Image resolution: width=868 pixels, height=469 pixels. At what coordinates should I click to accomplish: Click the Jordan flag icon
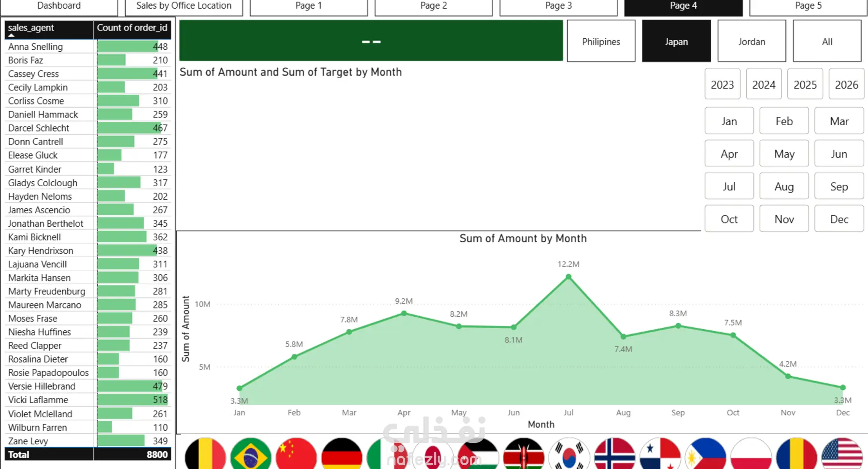point(478,454)
